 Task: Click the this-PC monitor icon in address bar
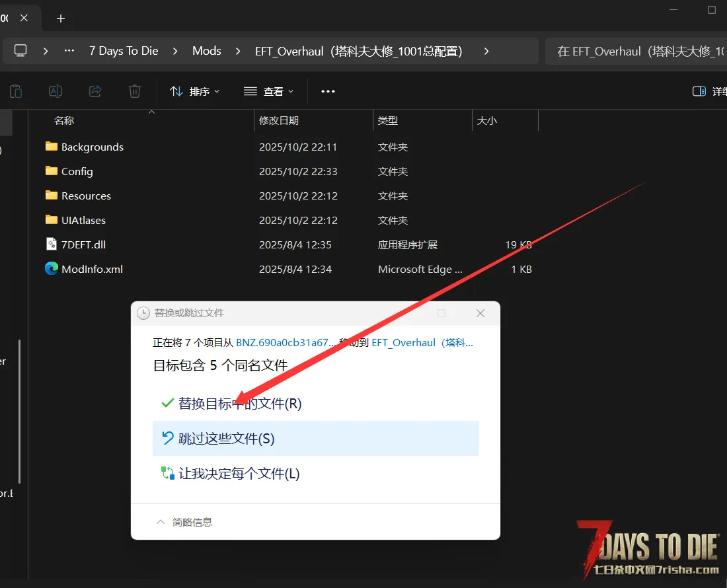(20, 51)
